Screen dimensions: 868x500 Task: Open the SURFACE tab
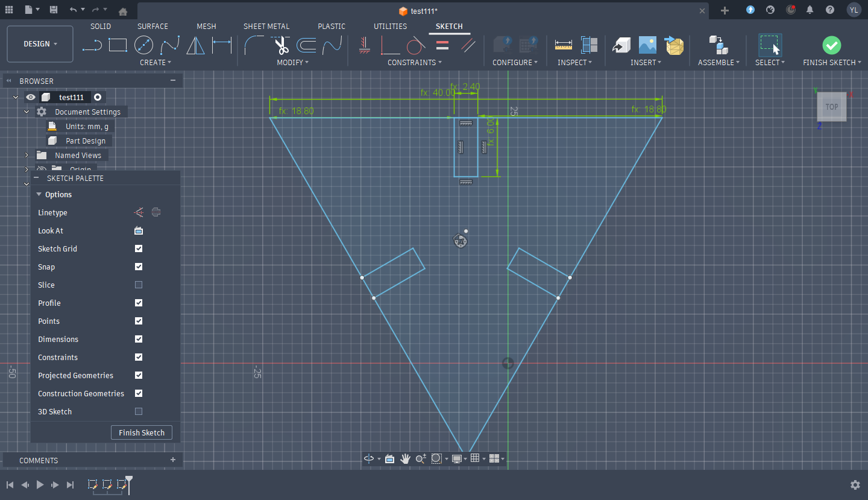point(153,27)
